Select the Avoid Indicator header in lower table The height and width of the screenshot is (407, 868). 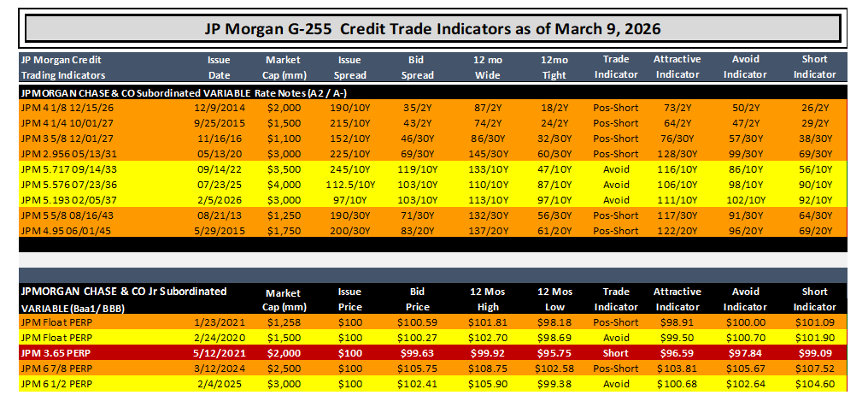click(745, 299)
